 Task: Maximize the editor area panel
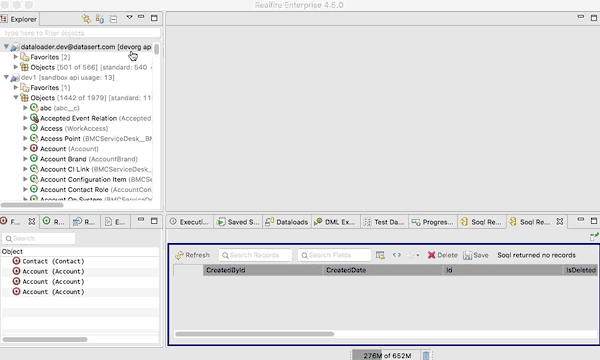click(594, 18)
